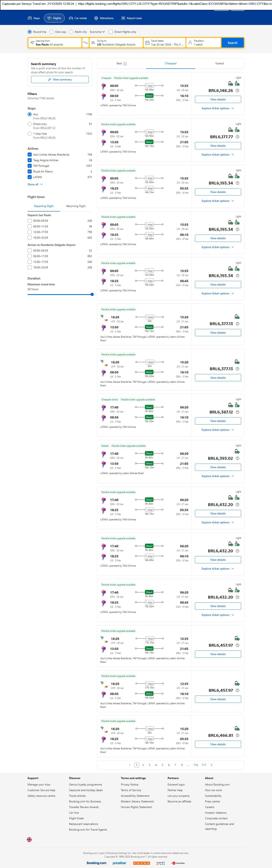
Task: Enable the Direct flights only checkbox
Action: click(x=111, y=32)
